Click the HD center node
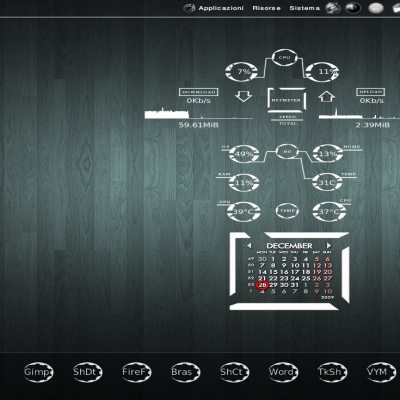 tap(287, 152)
